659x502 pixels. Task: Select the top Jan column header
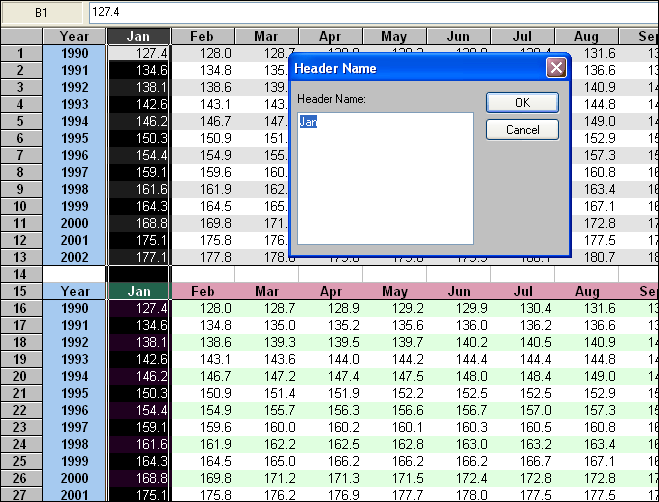(138, 37)
